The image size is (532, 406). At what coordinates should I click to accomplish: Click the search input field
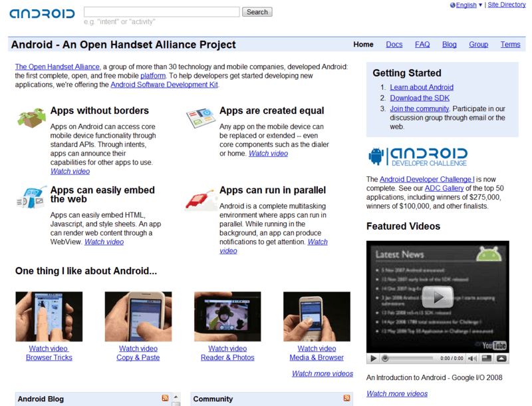click(162, 12)
